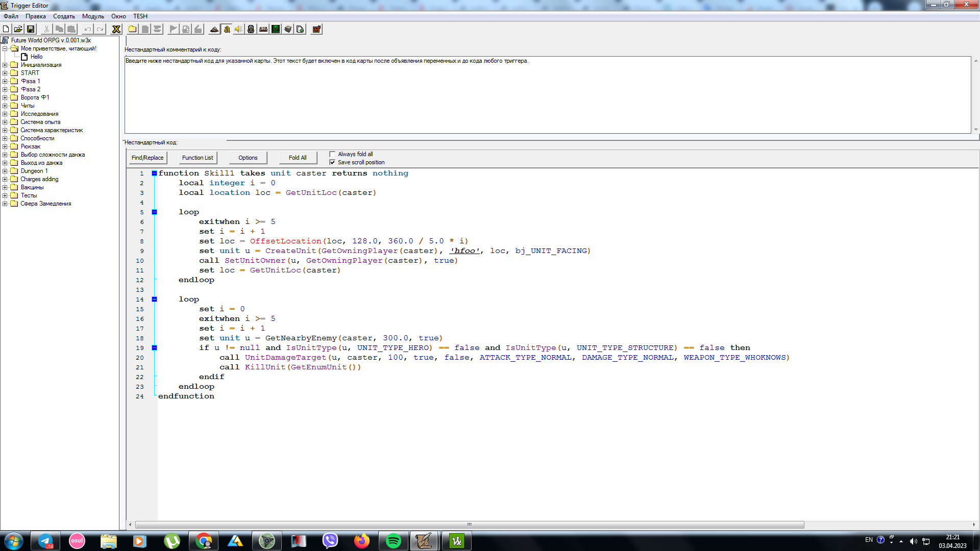Open the Import Manager icon

click(300, 29)
